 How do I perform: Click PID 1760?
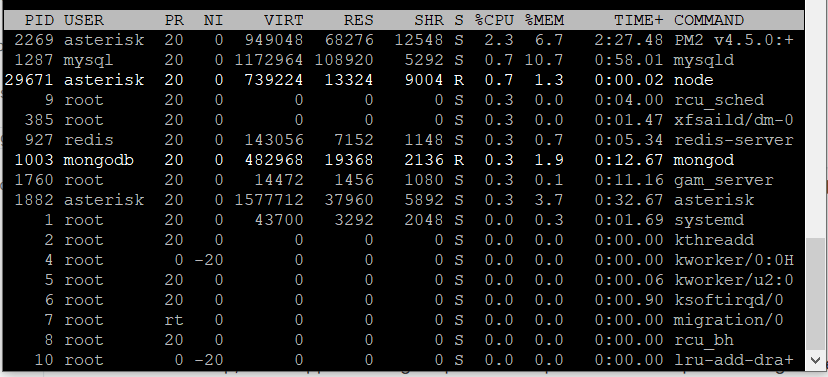[34, 180]
